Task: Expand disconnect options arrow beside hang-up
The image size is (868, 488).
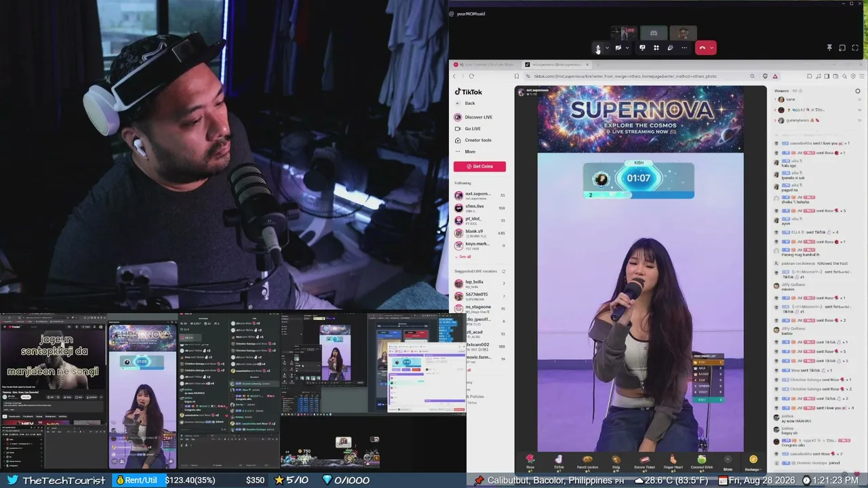Action: (712, 47)
